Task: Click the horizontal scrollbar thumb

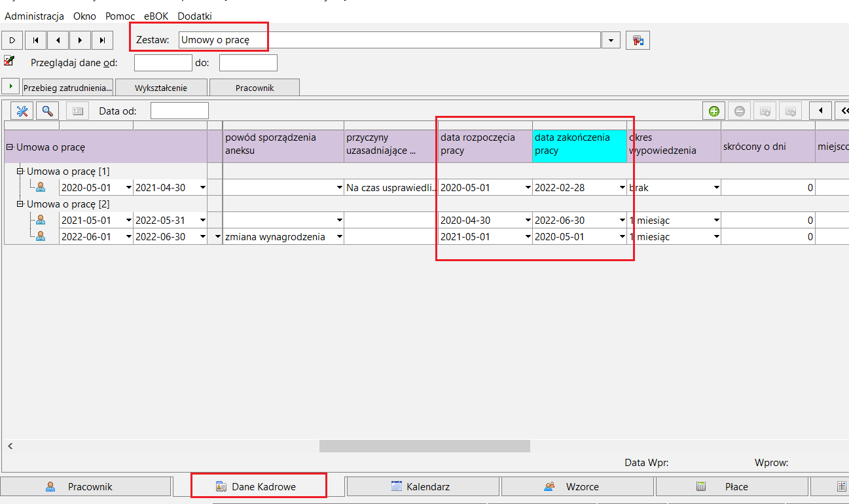Action: click(425, 446)
